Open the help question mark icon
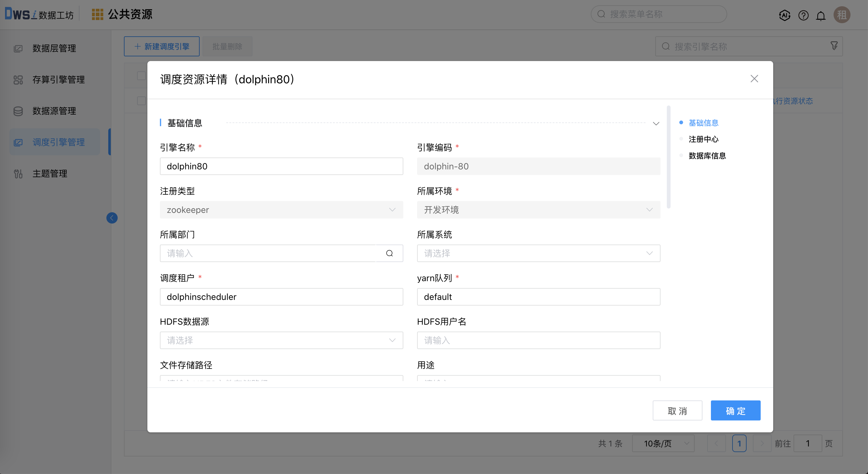Viewport: 868px width, 474px height. 803,15
